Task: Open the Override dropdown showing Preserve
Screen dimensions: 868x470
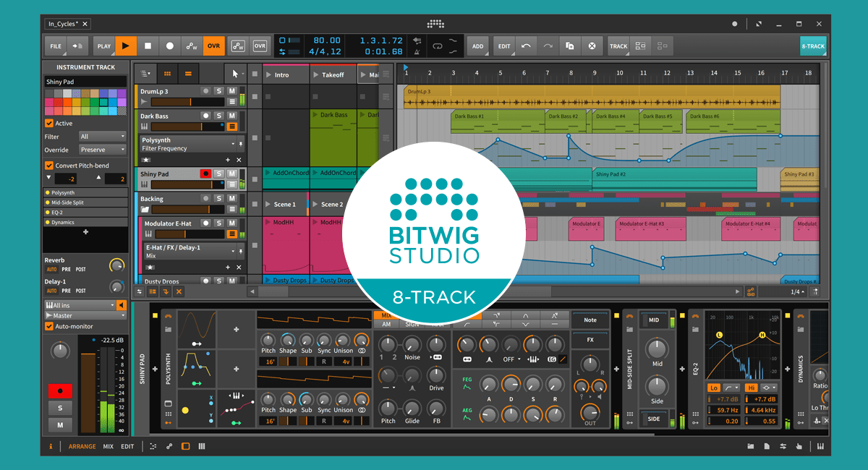Action: tap(102, 150)
